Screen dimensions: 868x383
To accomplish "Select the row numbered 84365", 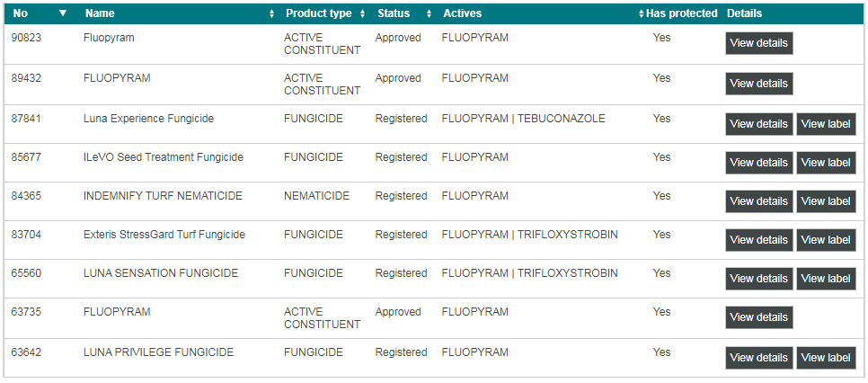I will [26, 196].
